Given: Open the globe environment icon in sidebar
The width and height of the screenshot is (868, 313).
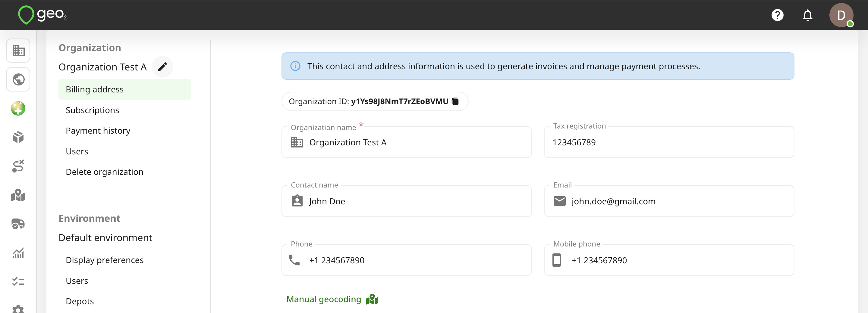Looking at the screenshot, I should (18, 79).
